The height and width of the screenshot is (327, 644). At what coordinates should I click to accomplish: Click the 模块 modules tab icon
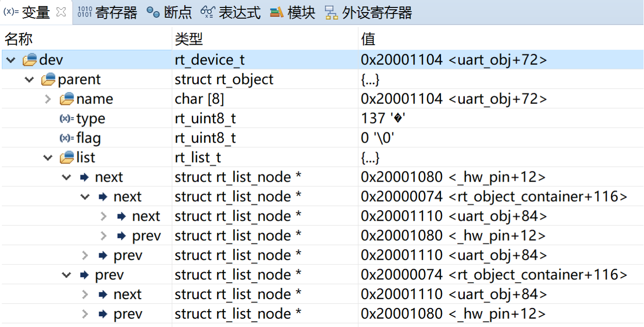point(276,13)
